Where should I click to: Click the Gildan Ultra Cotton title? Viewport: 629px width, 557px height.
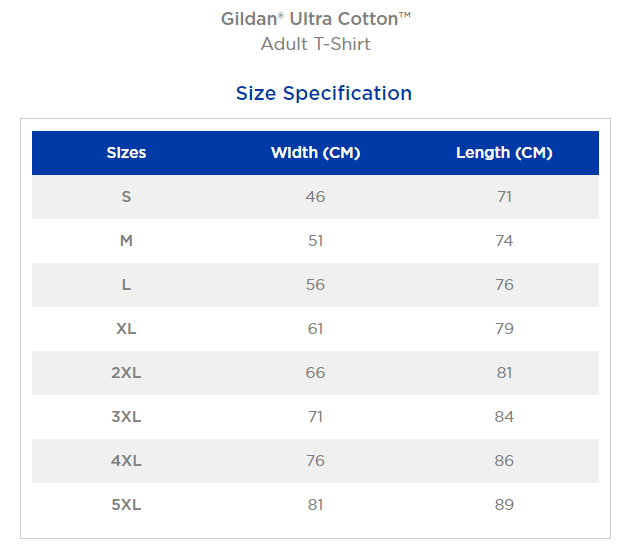click(x=316, y=19)
